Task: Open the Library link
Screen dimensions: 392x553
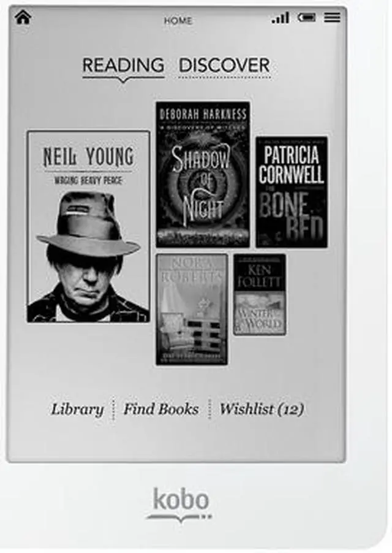Action: 78,410
